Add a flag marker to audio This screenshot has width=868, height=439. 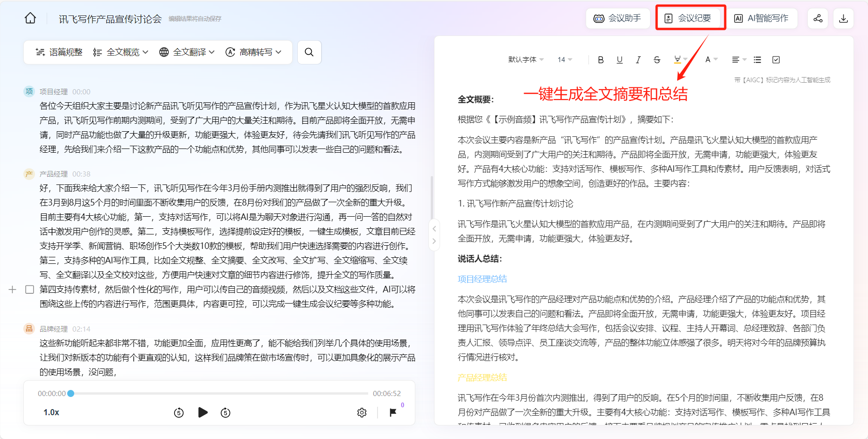393,412
